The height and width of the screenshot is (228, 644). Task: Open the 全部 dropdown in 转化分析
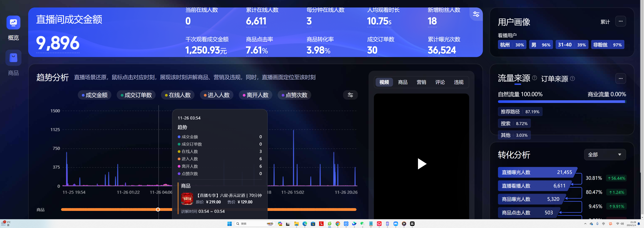coord(605,155)
